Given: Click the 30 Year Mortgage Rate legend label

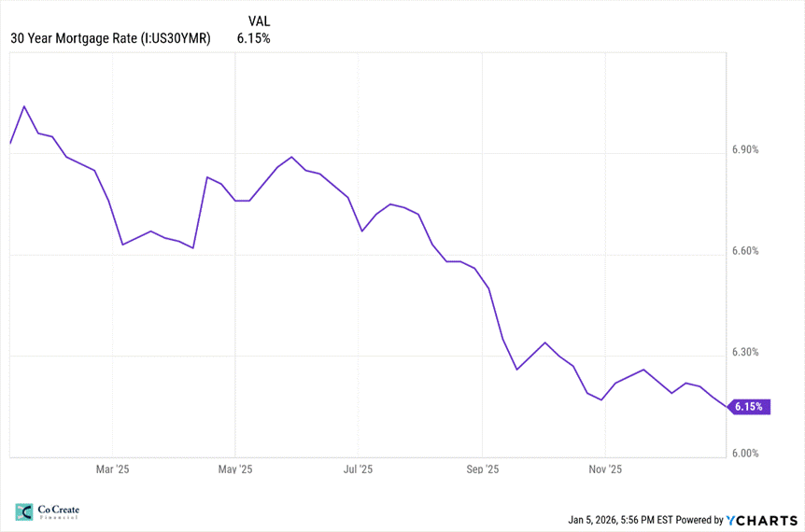Looking at the screenshot, I should coord(110,38).
